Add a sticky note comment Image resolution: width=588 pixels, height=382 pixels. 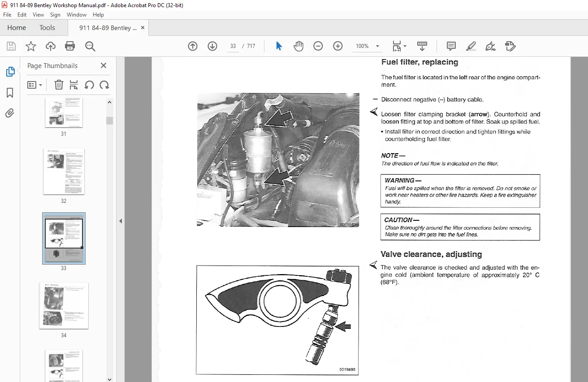point(451,46)
